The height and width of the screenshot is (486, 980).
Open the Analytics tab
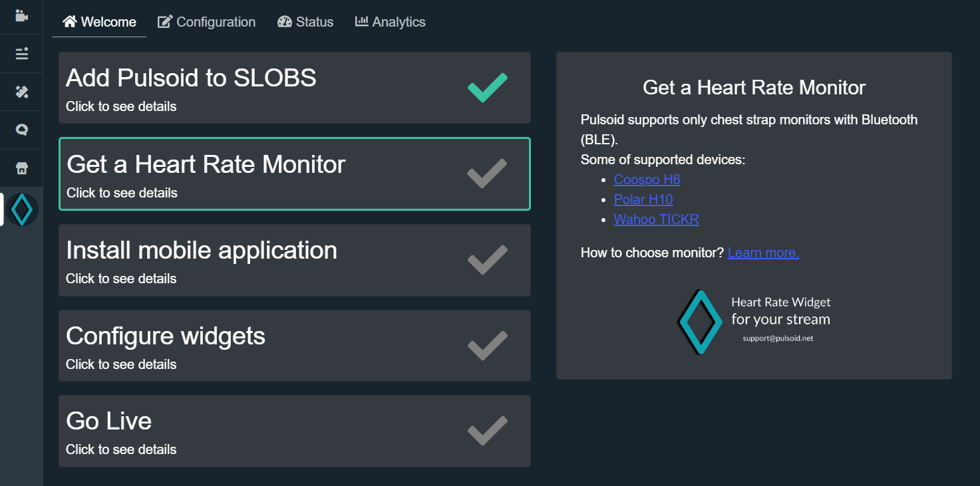coord(390,22)
